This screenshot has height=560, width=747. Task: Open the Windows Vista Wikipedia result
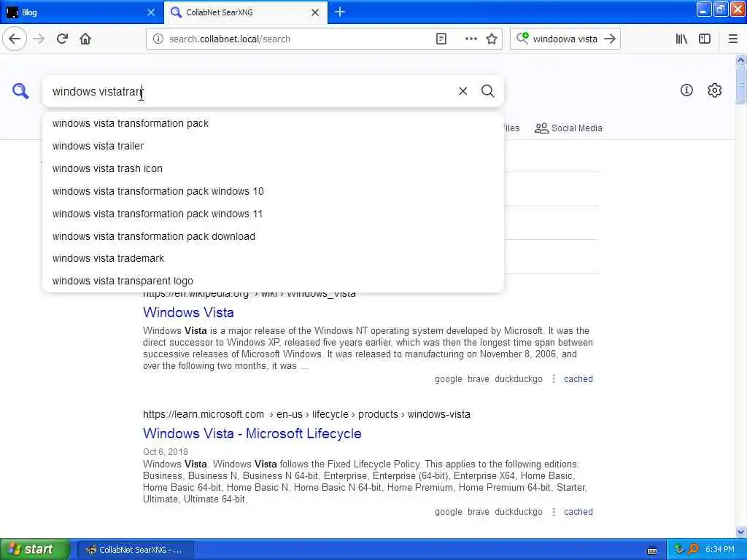pyautogui.click(x=188, y=312)
